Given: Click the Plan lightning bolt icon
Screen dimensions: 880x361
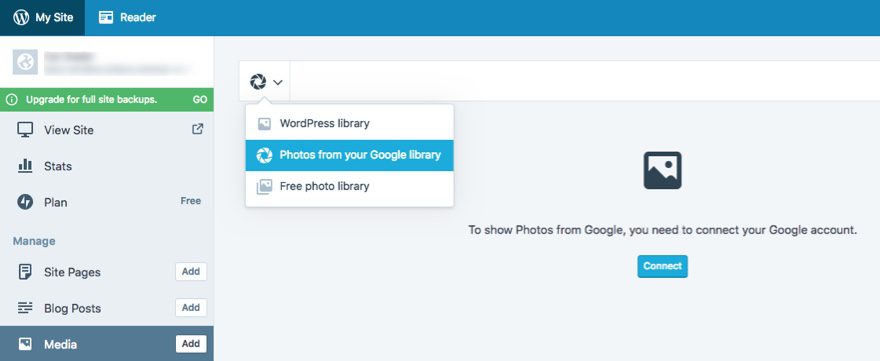Looking at the screenshot, I should click(25, 202).
